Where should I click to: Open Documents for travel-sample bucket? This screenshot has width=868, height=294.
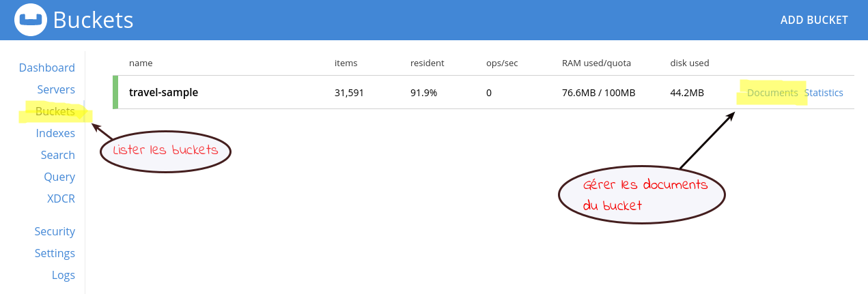click(x=772, y=93)
